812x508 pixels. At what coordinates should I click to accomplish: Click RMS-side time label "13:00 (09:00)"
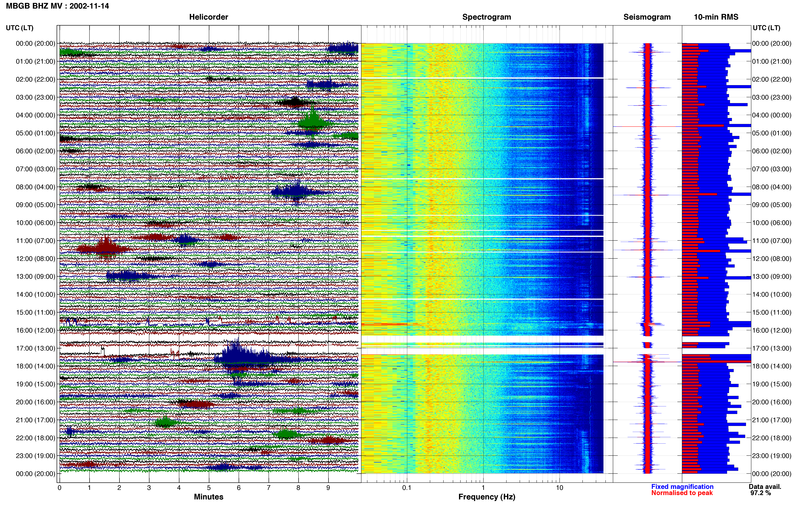tap(772, 277)
